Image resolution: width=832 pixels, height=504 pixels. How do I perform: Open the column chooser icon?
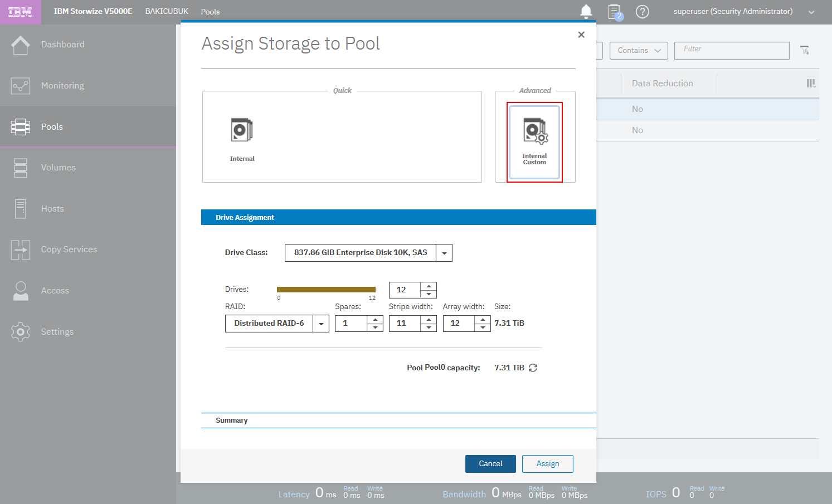(811, 84)
